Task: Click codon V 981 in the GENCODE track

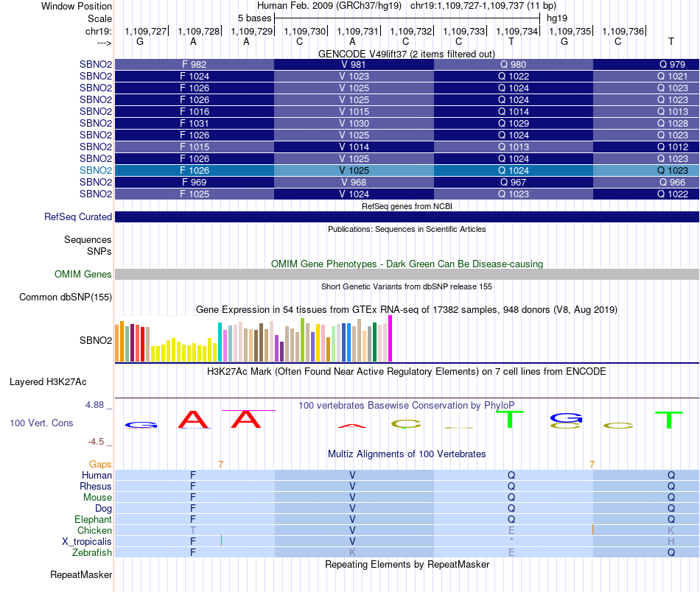Action: pyautogui.click(x=354, y=64)
